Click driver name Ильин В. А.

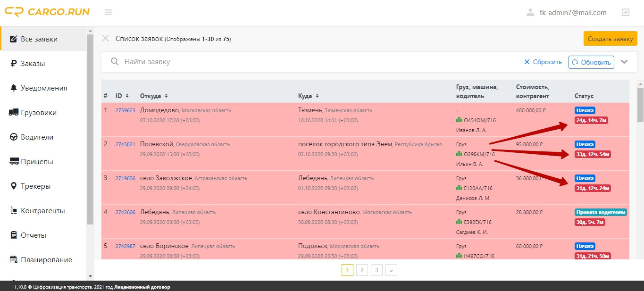[x=469, y=164]
